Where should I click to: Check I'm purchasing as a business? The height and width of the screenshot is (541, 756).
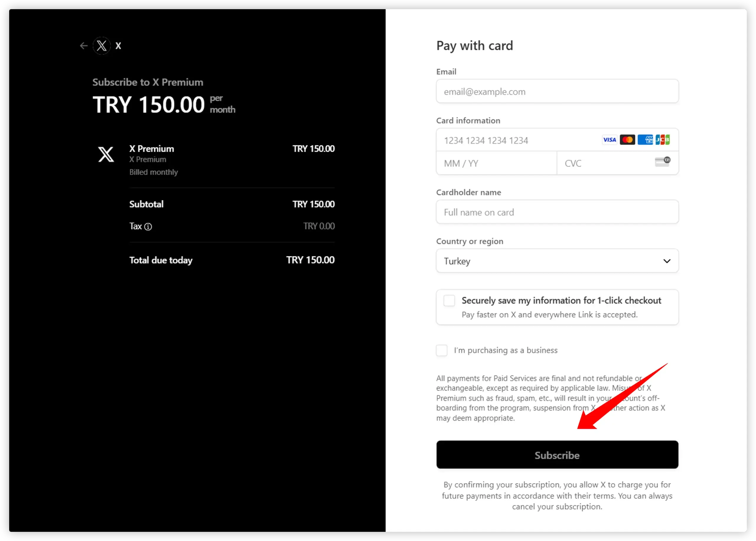[x=442, y=351]
